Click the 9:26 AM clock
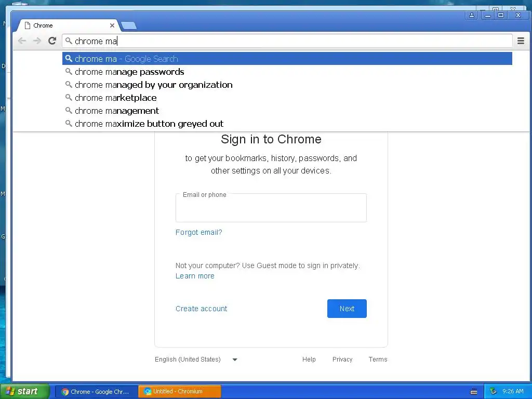532x399 pixels. click(x=513, y=392)
